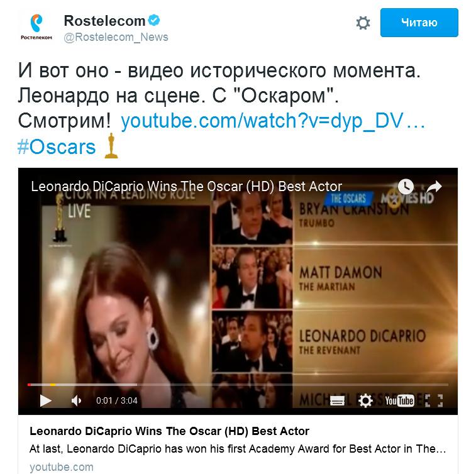The image size is (476, 474).
Task: Seek within the video progress bar
Action: point(238,385)
